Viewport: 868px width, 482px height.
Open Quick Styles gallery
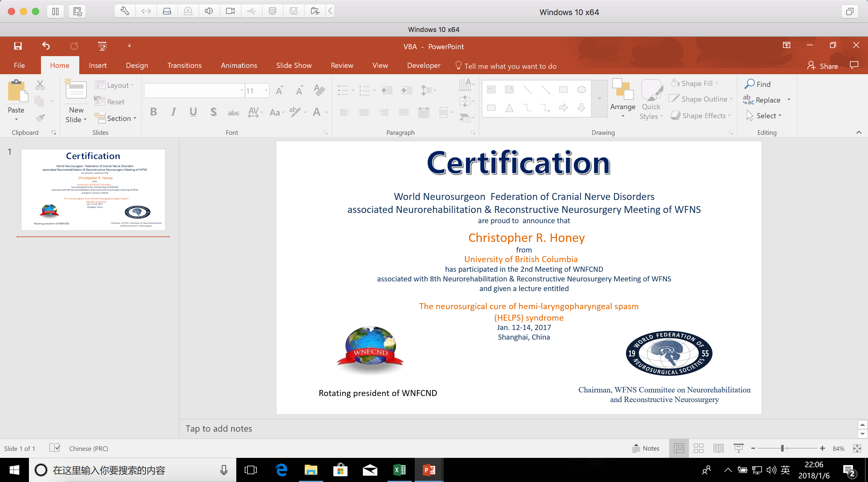(x=651, y=99)
